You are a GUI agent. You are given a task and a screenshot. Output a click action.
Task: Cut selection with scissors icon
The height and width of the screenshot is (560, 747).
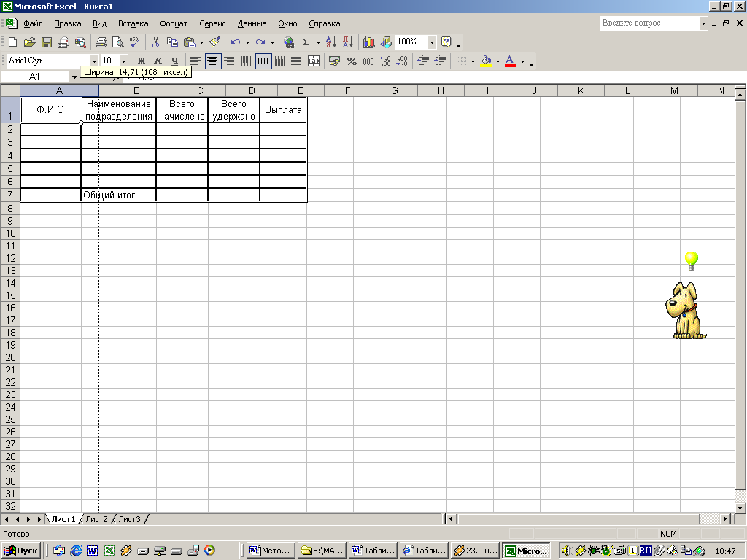pos(155,42)
